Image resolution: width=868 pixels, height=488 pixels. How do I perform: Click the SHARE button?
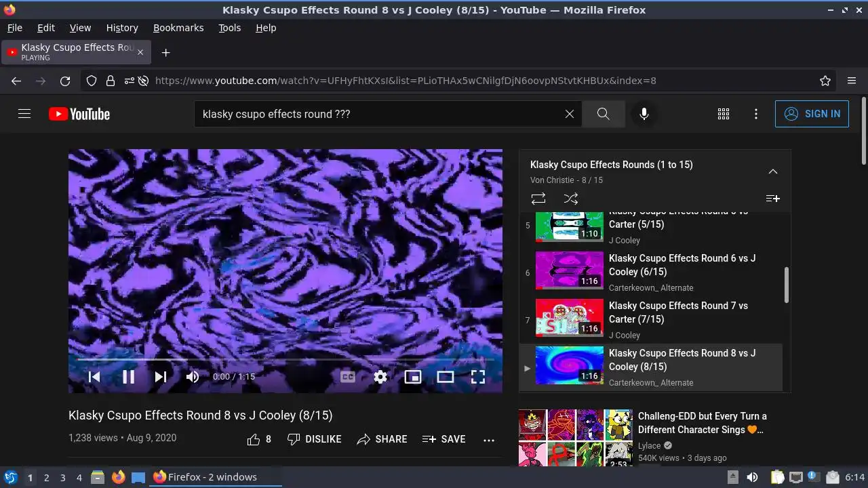(x=382, y=439)
